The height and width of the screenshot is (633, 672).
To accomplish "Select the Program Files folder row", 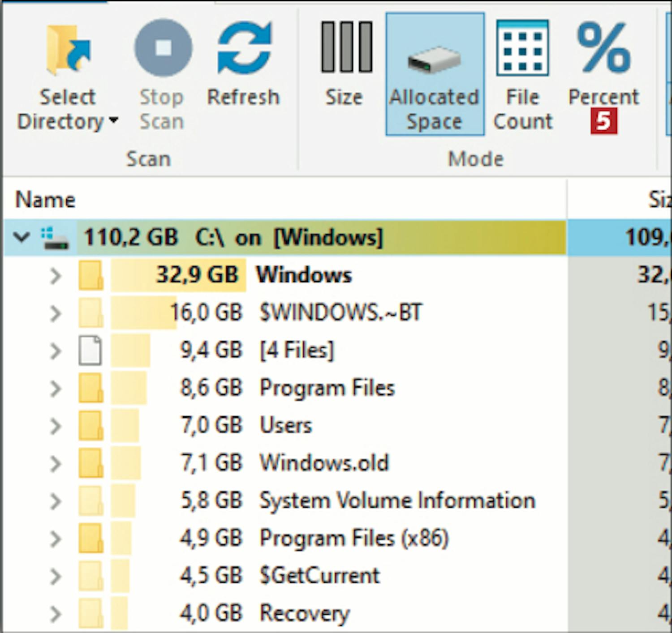I will pyautogui.click(x=327, y=388).
